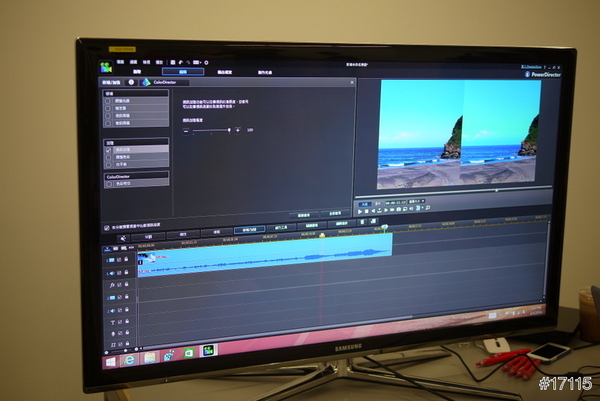Click the Undo arrow in the top toolbar
Image resolution: width=600 pixels, height=401 pixels.
[x=181, y=62]
